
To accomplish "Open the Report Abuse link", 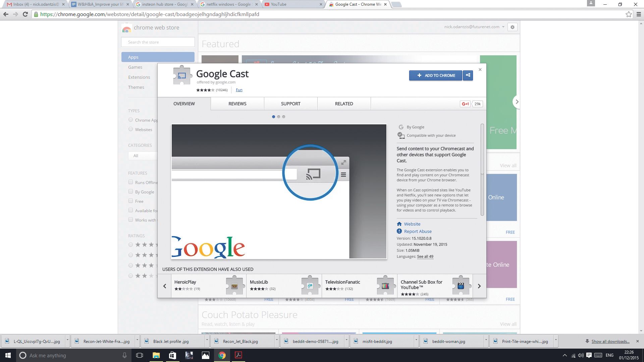I will click(418, 231).
